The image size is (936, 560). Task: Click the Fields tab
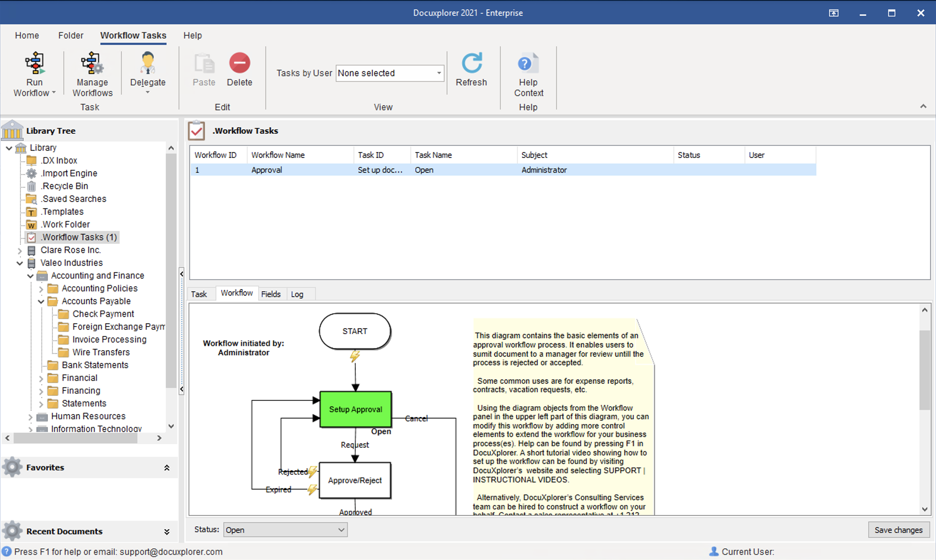[x=272, y=294]
